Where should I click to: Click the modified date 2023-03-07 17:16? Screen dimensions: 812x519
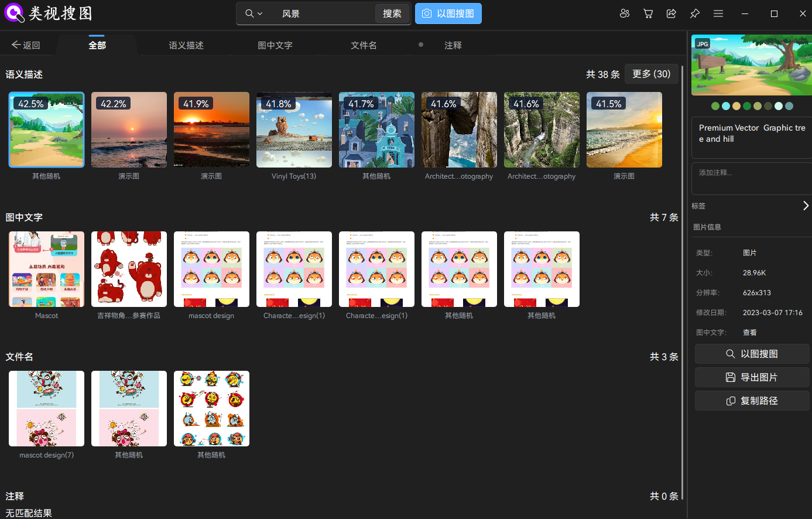coord(773,312)
